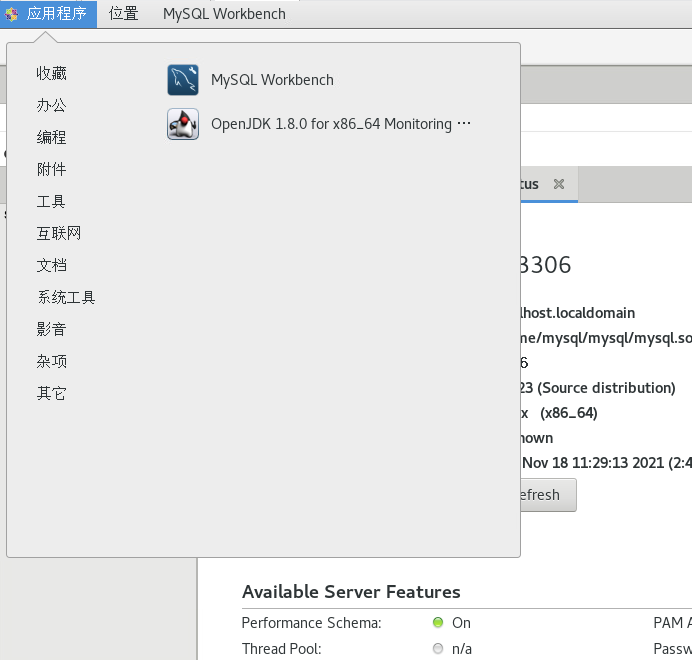Close the Status tab with its X
Viewport: 692px width, 660px height.
coord(559,184)
